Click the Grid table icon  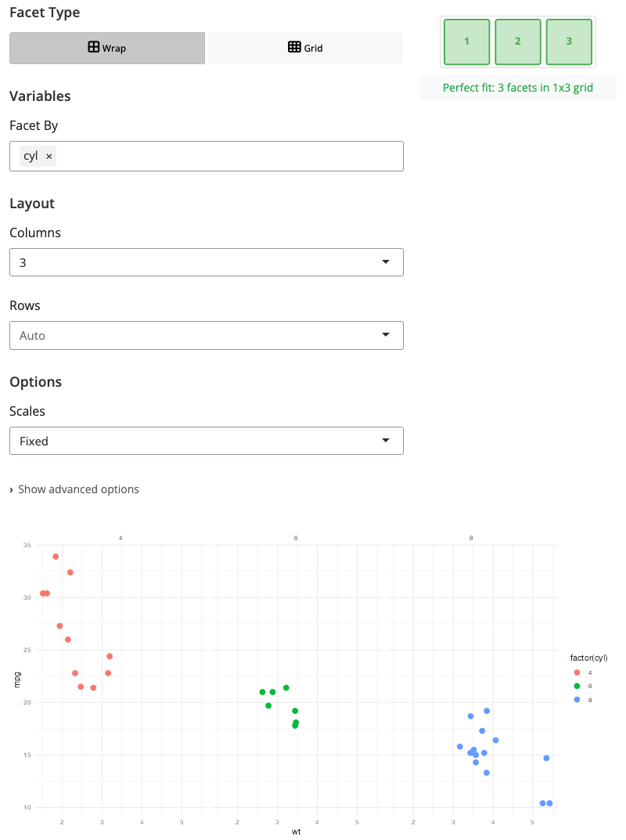pyautogui.click(x=294, y=47)
